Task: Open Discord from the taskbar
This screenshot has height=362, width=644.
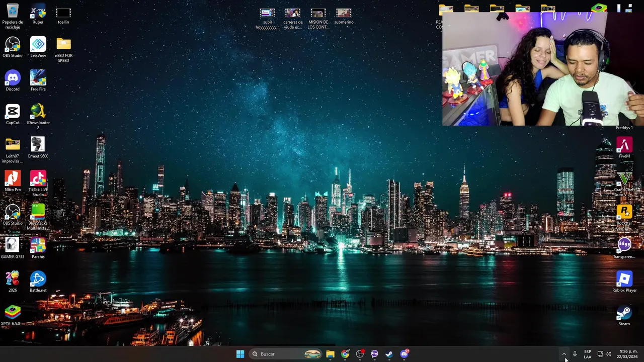Action: pyautogui.click(x=404, y=354)
